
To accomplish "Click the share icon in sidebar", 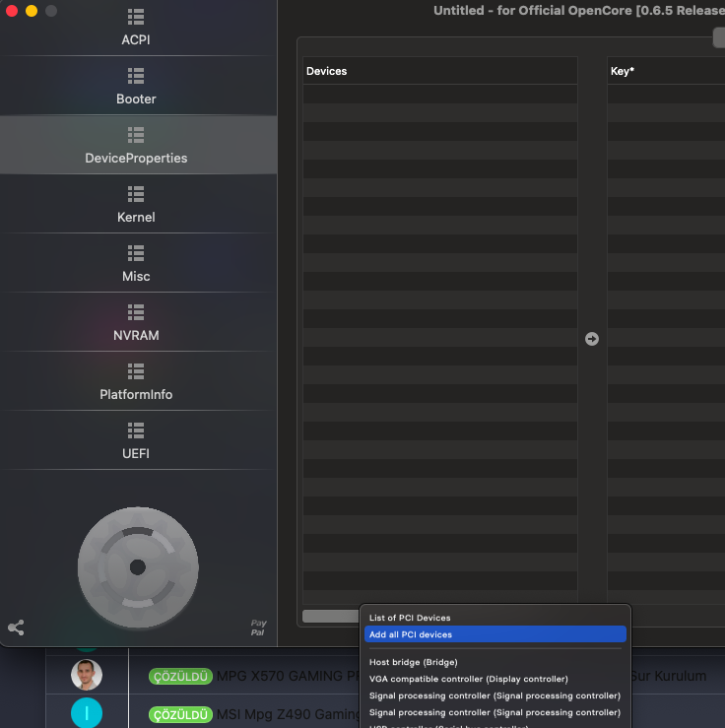I will click(x=16, y=628).
